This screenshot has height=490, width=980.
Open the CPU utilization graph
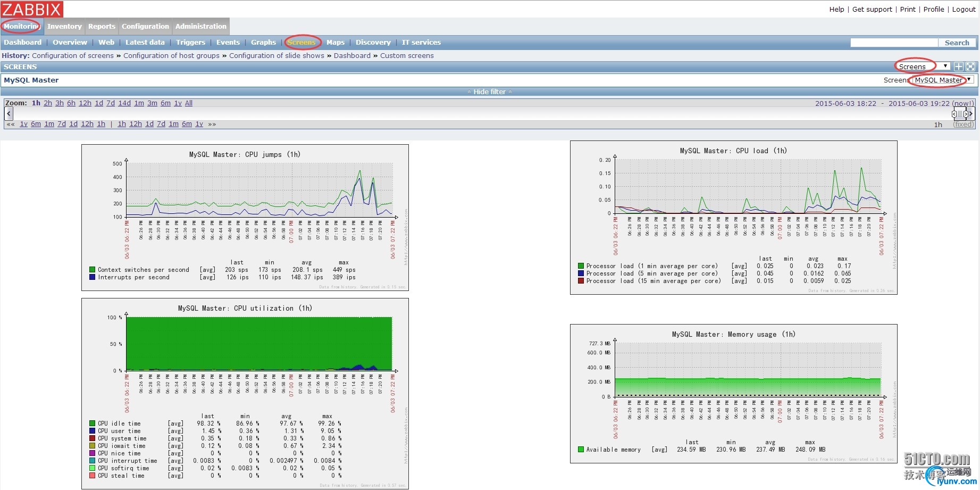[245, 394]
